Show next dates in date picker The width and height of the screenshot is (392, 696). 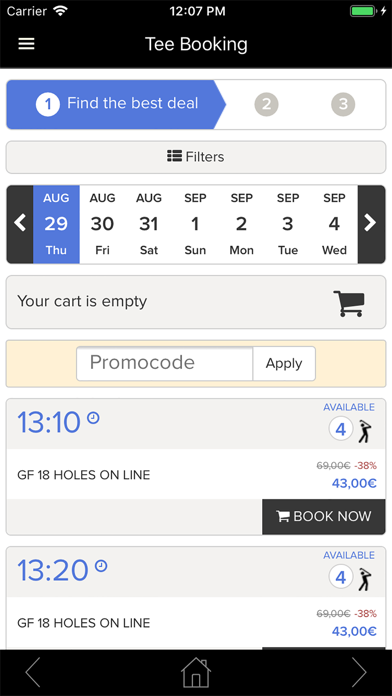tap(371, 224)
